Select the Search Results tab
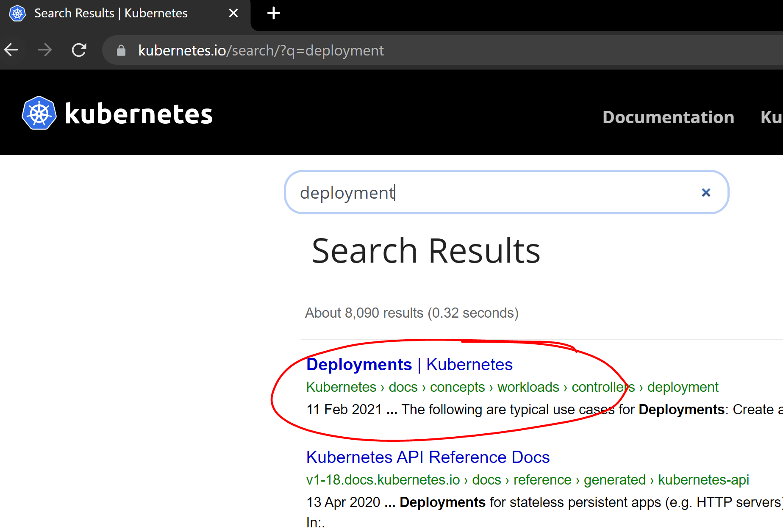The width and height of the screenshot is (783, 532). click(x=111, y=13)
